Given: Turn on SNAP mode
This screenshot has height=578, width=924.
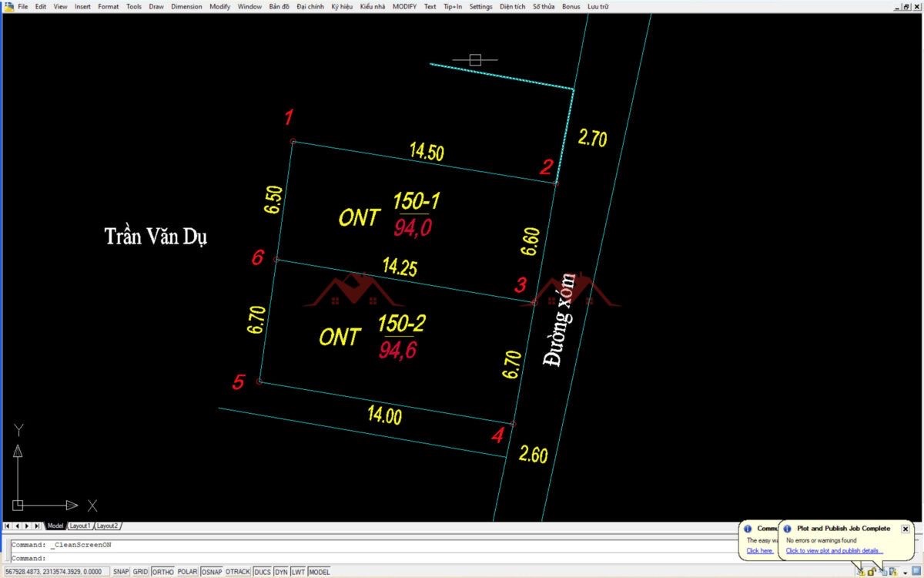Looking at the screenshot, I should (121, 572).
